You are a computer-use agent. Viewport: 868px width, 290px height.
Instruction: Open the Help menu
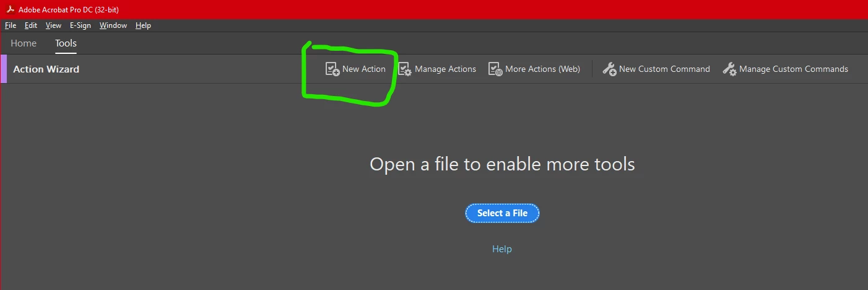click(x=143, y=25)
